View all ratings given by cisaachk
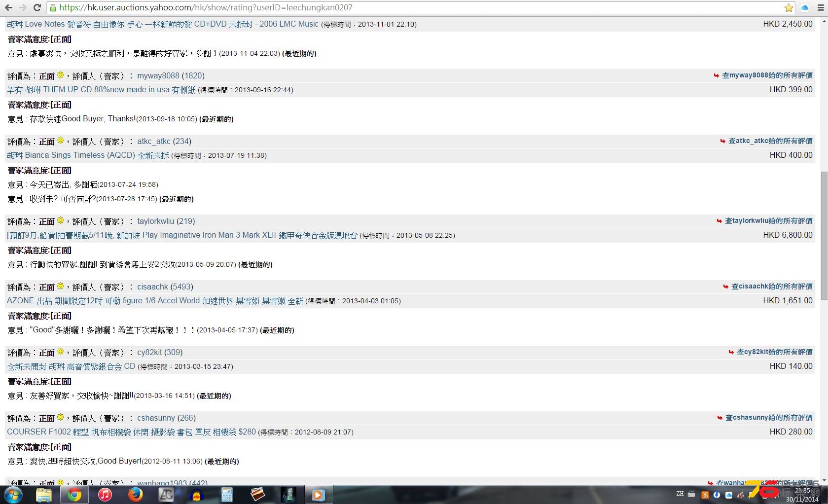Image resolution: width=828 pixels, height=504 pixels. click(772, 286)
